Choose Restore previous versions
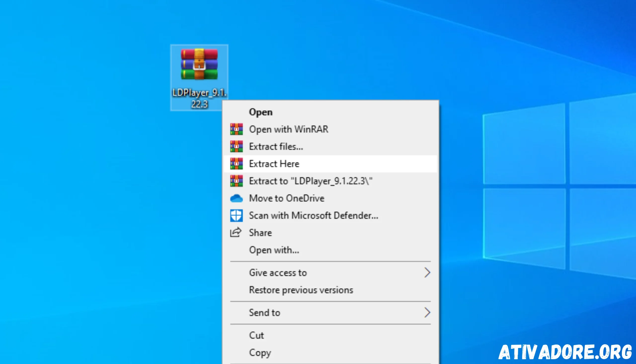636x364 pixels. click(330, 290)
